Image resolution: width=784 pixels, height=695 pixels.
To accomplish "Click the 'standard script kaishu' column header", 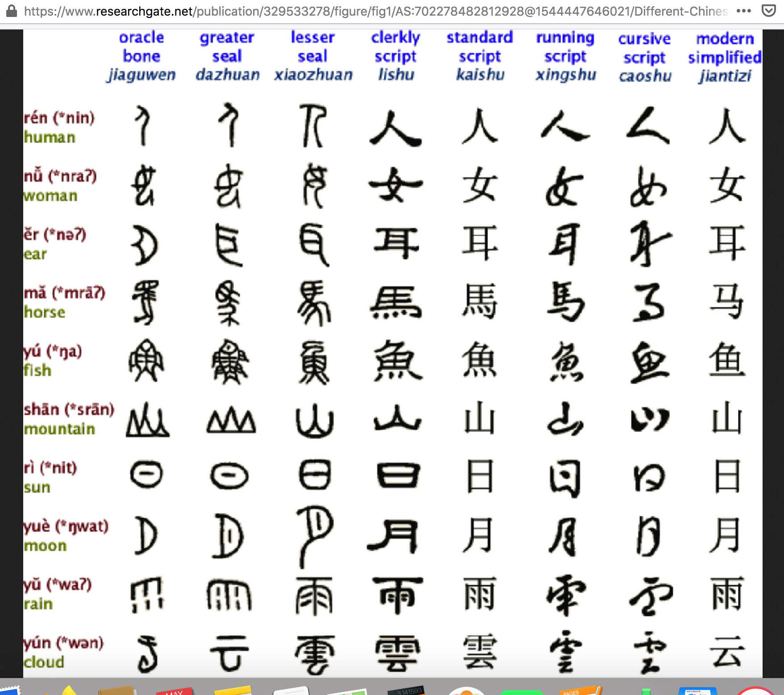I will 480,56.
